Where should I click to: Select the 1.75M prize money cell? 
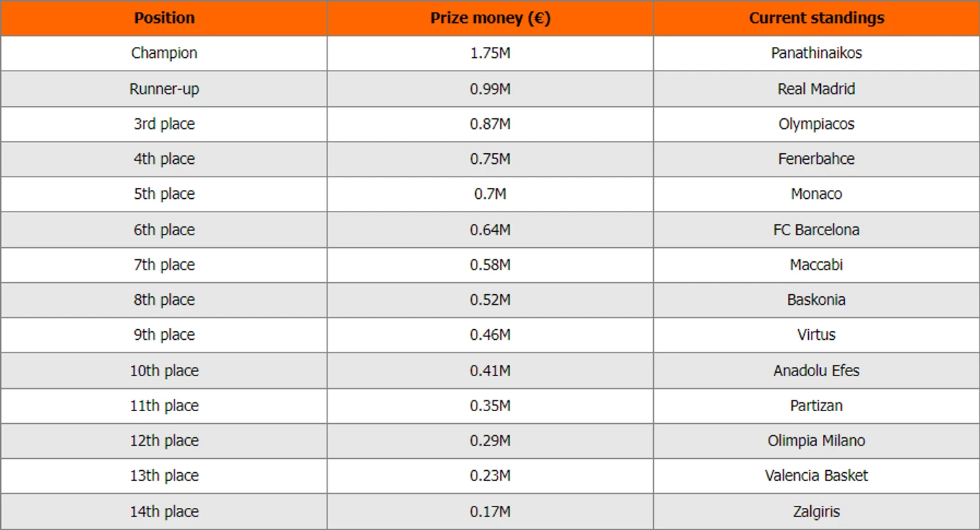[x=490, y=53]
